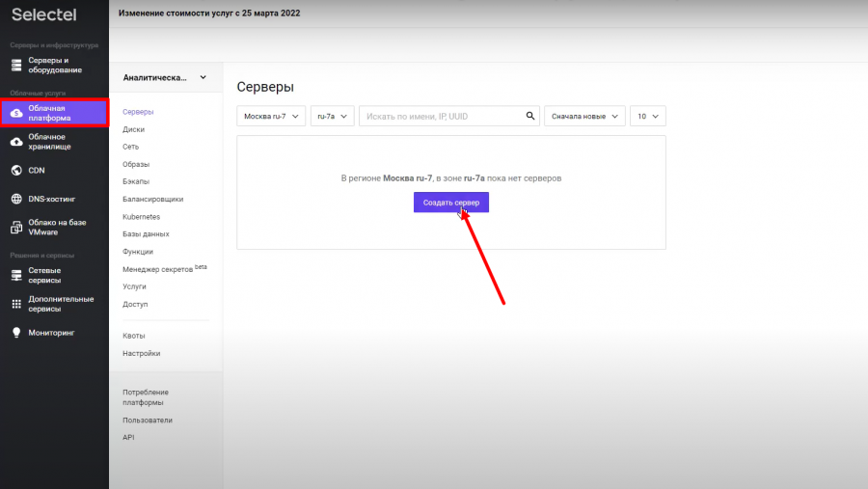Open Доступ in the platform menu
The image size is (868, 489).
(135, 305)
